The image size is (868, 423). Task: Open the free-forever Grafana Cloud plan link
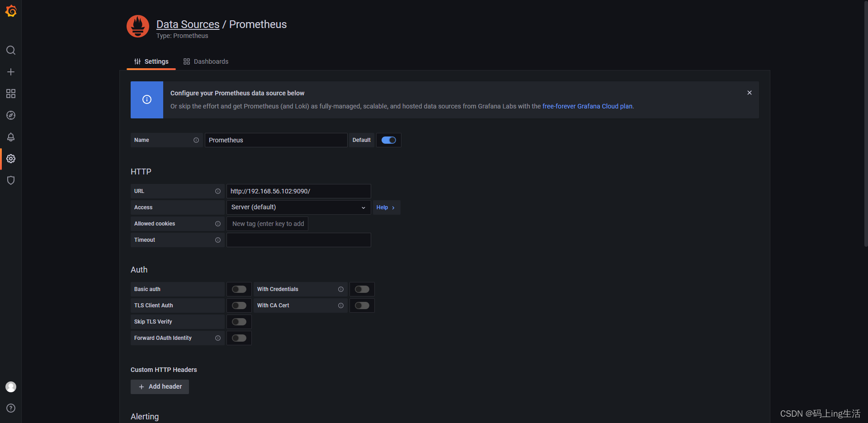pyautogui.click(x=587, y=106)
